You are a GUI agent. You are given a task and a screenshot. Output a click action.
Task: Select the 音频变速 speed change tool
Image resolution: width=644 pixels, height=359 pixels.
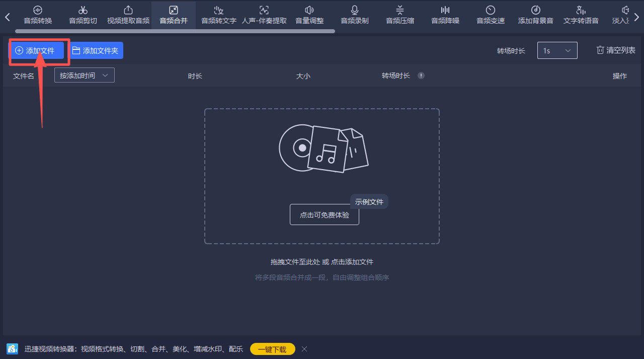pyautogui.click(x=490, y=14)
